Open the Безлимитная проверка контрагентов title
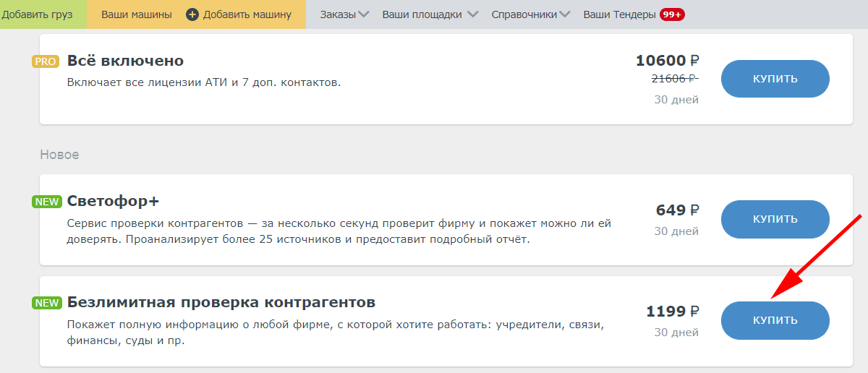 pyautogui.click(x=221, y=302)
